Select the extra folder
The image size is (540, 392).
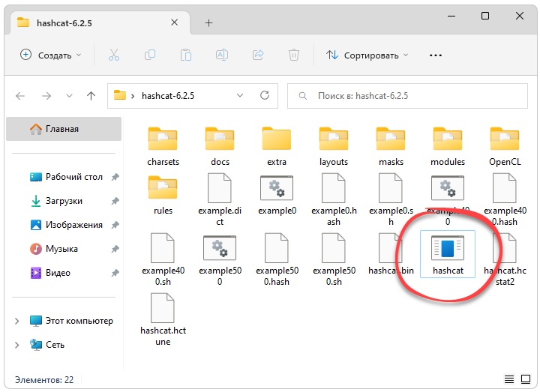(277, 146)
